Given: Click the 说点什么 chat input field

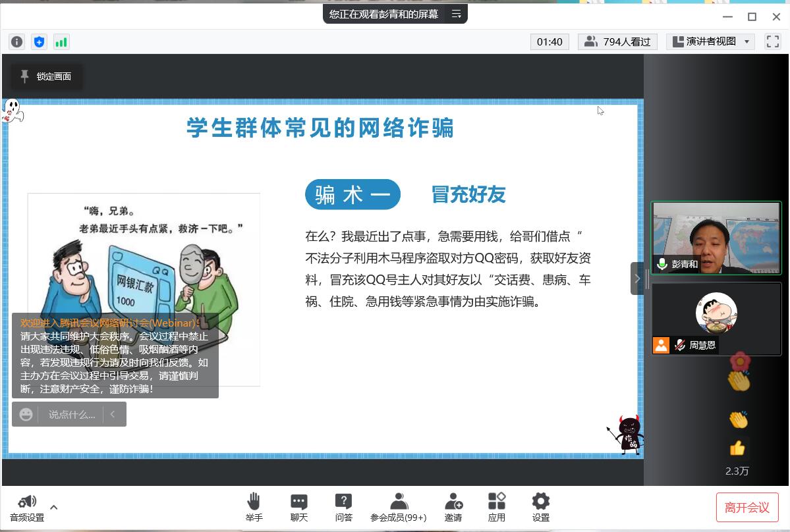Looking at the screenshot, I should click(x=71, y=414).
